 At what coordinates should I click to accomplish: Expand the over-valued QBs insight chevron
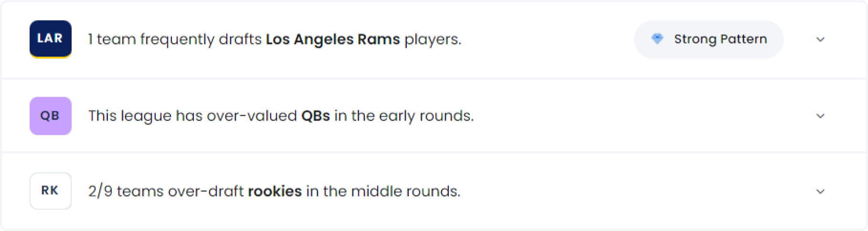click(820, 116)
